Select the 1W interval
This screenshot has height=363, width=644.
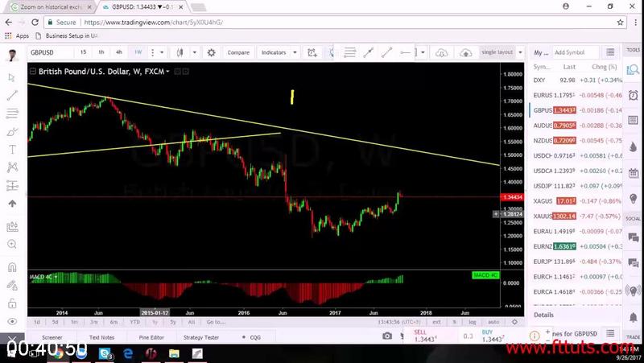pyautogui.click(x=138, y=52)
